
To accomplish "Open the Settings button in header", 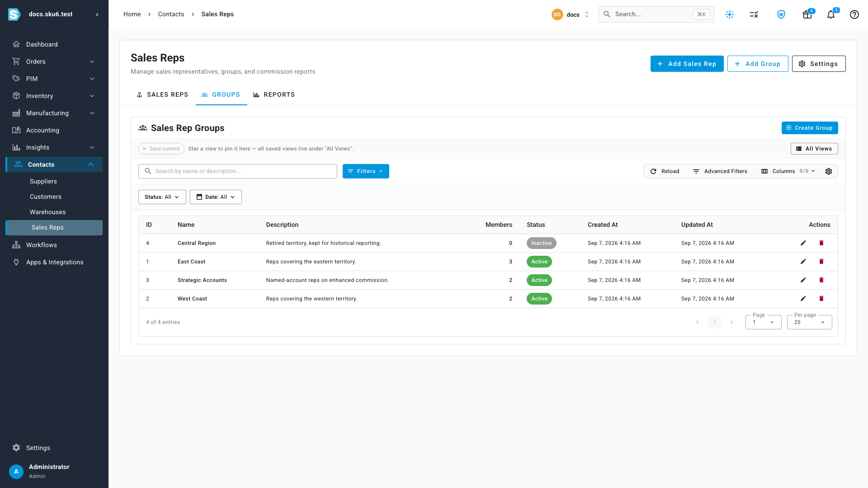I will click(x=819, y=64).
